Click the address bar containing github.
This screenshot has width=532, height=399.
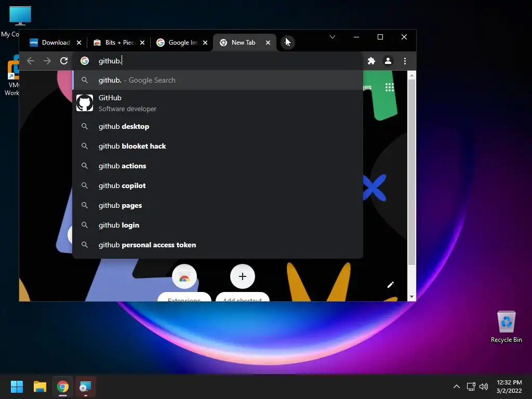point(218,61)
